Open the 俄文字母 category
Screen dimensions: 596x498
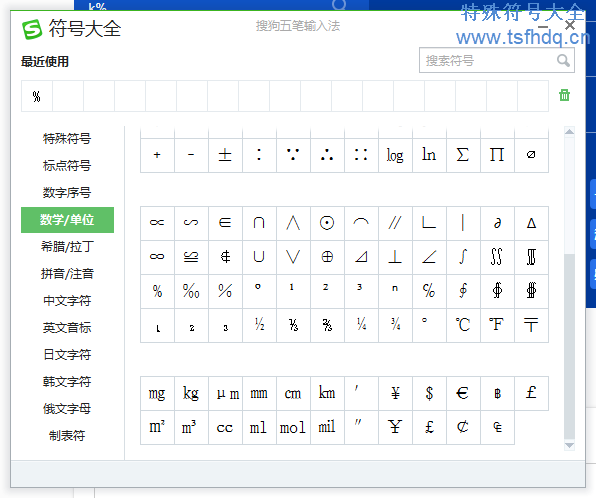point(67,409)
